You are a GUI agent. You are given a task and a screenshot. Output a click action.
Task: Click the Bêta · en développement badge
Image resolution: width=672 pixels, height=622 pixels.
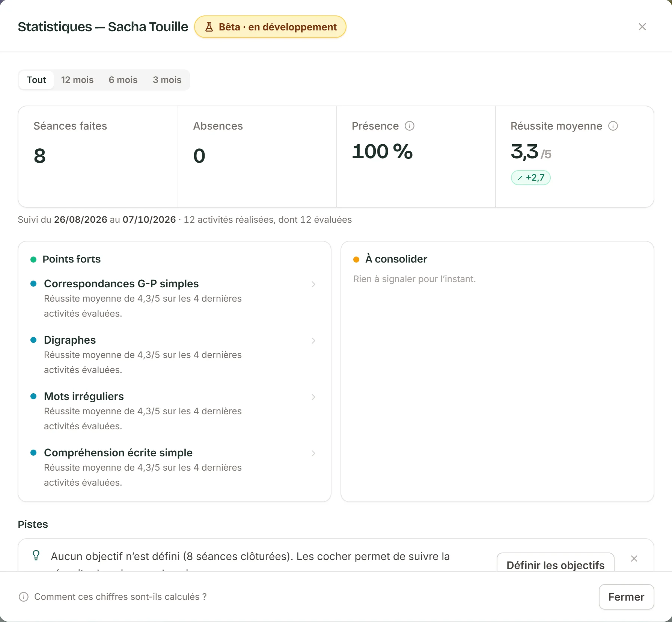click(270, 27)
